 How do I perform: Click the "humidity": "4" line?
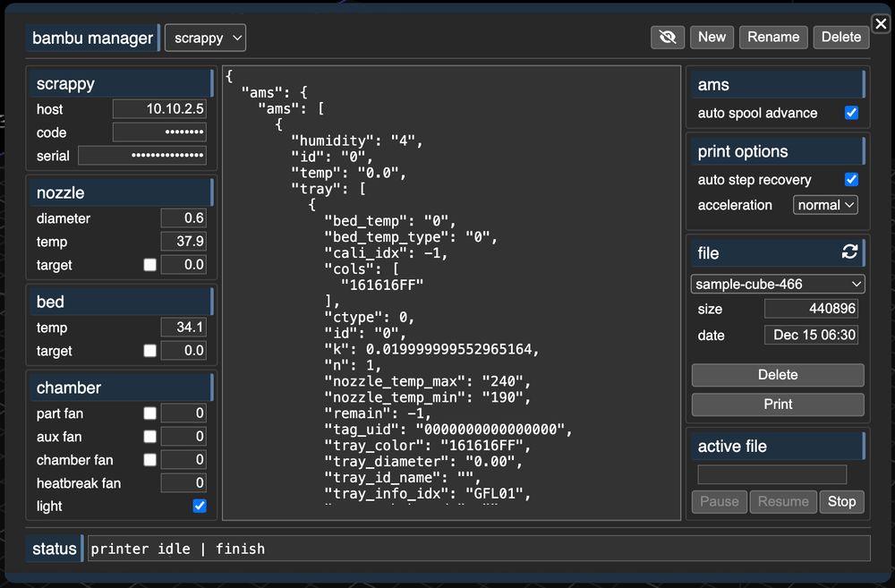tap(357, 141)
